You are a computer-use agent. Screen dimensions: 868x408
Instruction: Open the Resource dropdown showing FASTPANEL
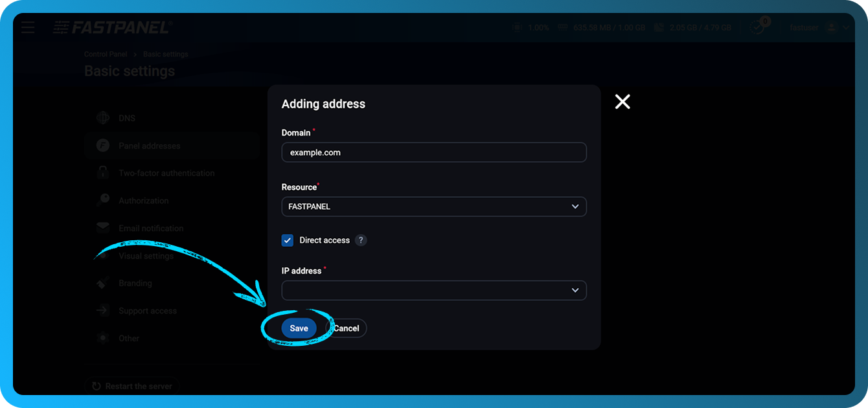point(433,206)
